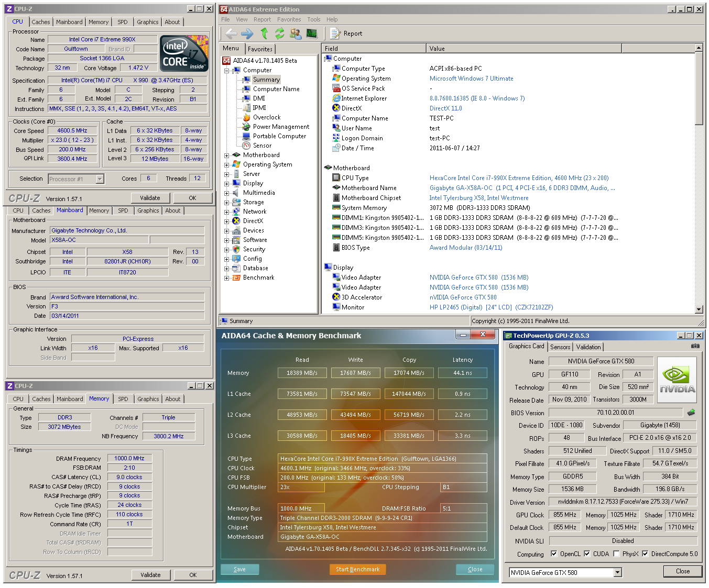Open the GPU selection dropdown in GPU-Z
This screenshot has width=709, height=588.
coord(617,572)
